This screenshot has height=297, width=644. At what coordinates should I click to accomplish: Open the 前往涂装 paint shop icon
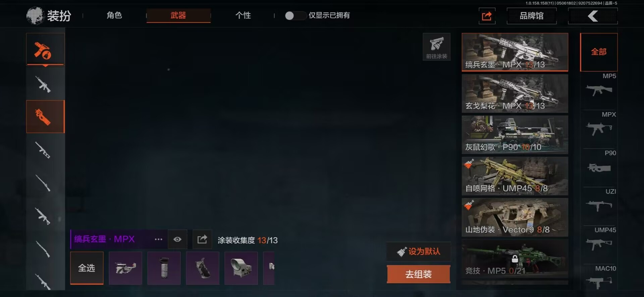tap(436, 47)
